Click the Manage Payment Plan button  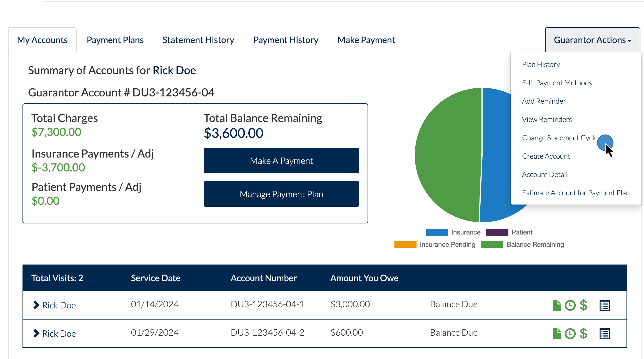(x=281, y=194)
